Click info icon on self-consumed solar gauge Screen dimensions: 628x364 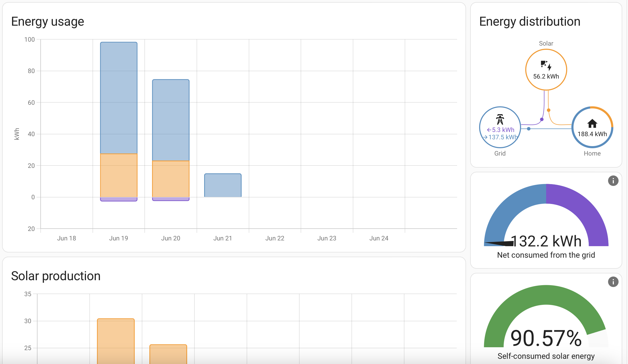[613, 282]
